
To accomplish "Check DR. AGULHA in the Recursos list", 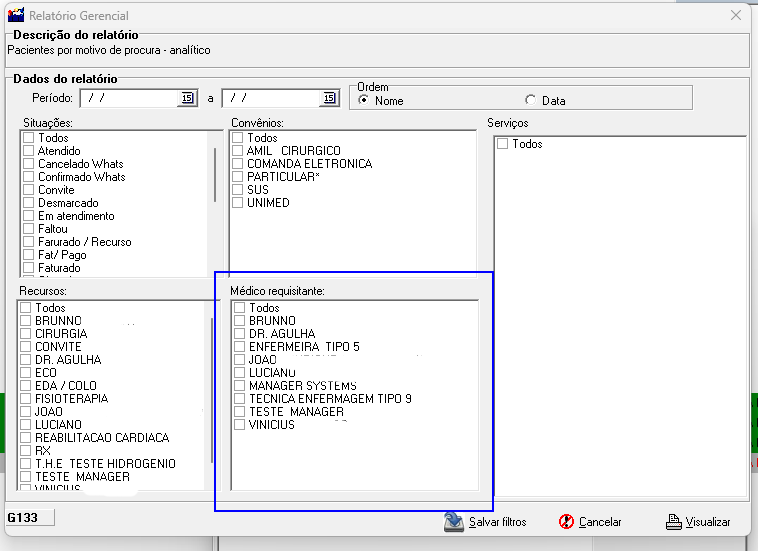I will 26,360.
